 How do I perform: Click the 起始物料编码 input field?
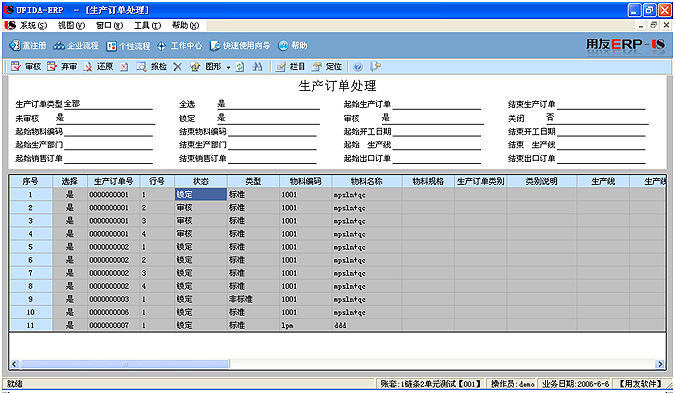pyautogui.click(x=108, y=132)
